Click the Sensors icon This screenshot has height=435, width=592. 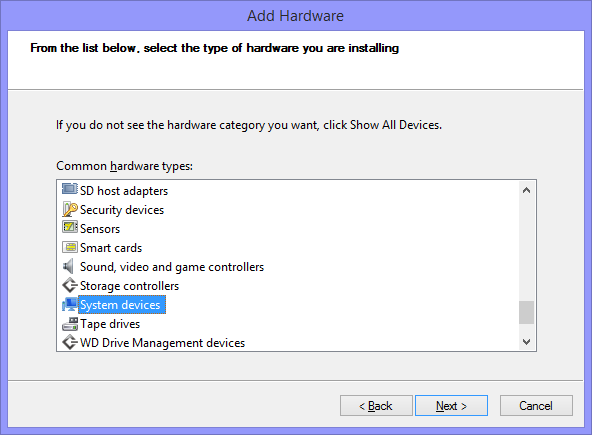tap(69, 227)
